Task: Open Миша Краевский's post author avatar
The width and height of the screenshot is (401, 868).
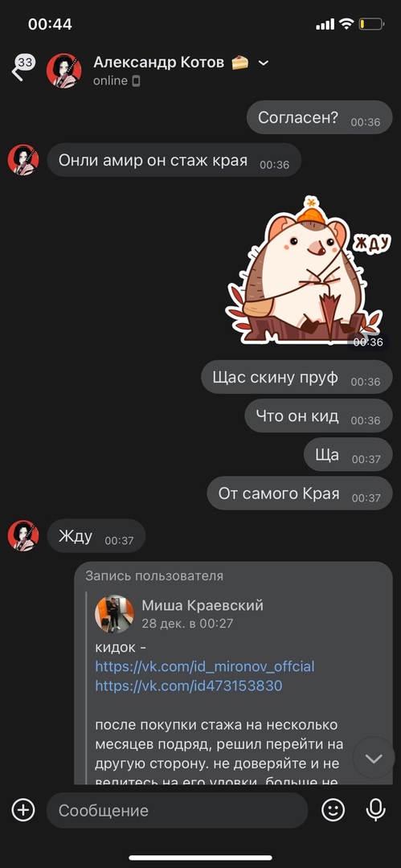Action: [115, 614]
